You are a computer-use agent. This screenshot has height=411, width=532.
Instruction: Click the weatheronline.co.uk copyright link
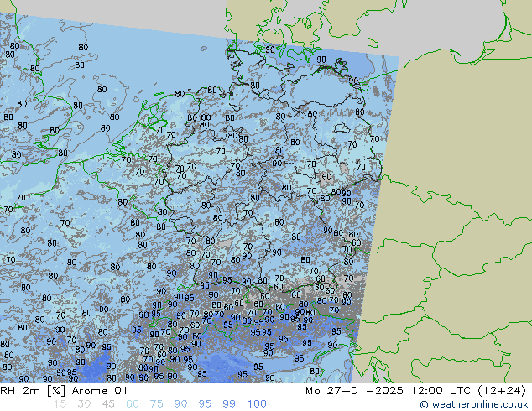coord(474,404)
